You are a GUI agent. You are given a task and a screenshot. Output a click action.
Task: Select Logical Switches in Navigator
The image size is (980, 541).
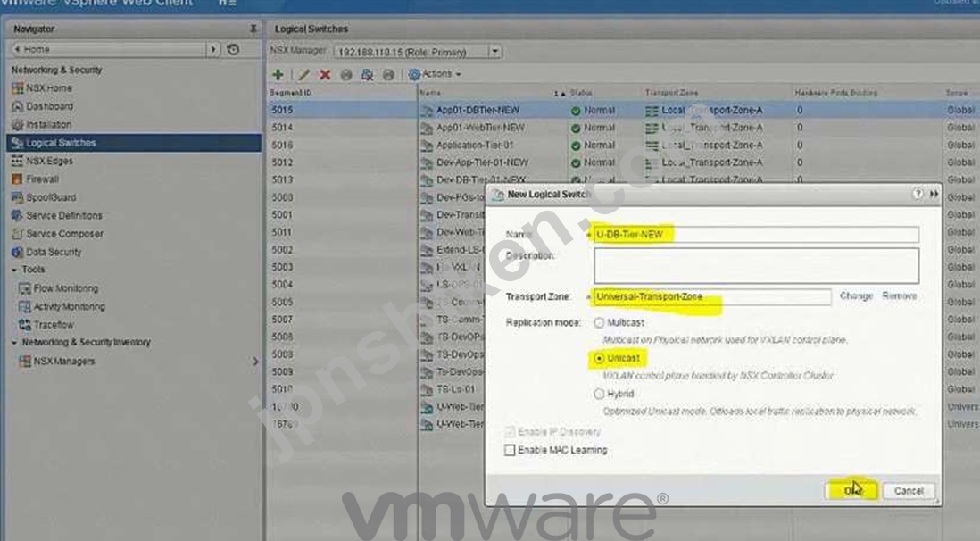point(134,143)
